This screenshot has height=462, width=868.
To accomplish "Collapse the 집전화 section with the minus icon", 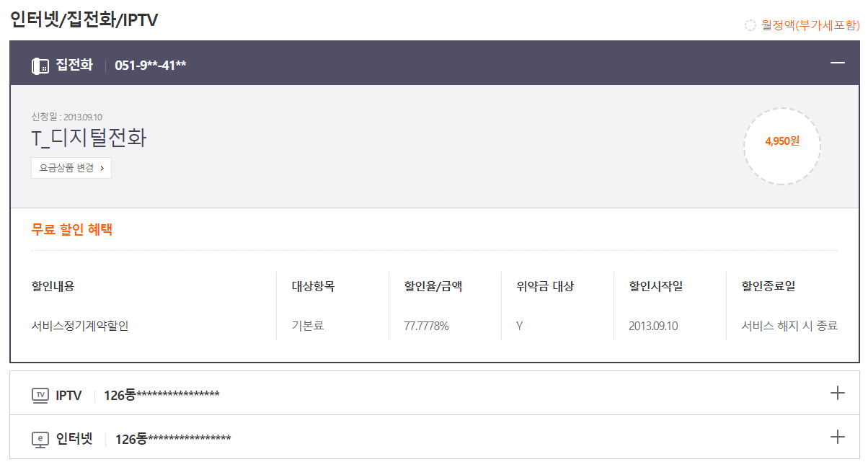I will coord(837,63).
